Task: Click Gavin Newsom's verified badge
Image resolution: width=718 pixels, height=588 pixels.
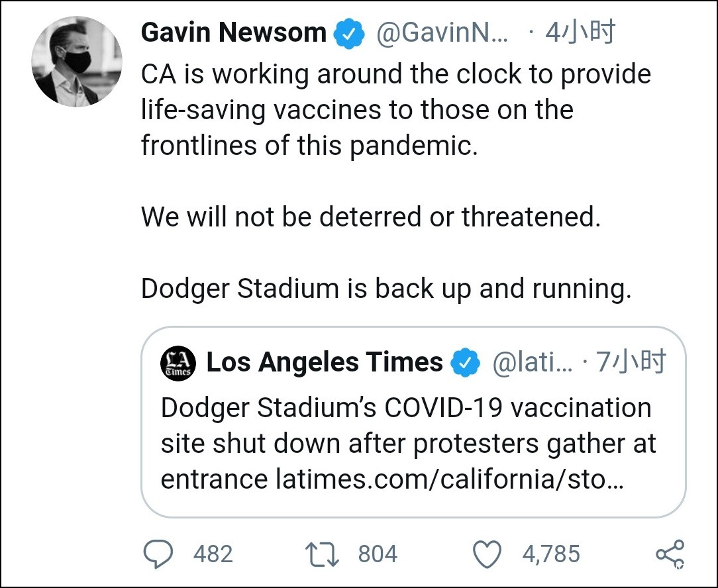Action: 348,34
